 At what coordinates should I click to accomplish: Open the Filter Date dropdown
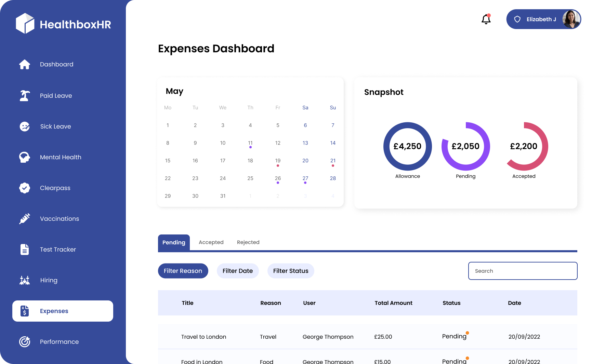238,271
